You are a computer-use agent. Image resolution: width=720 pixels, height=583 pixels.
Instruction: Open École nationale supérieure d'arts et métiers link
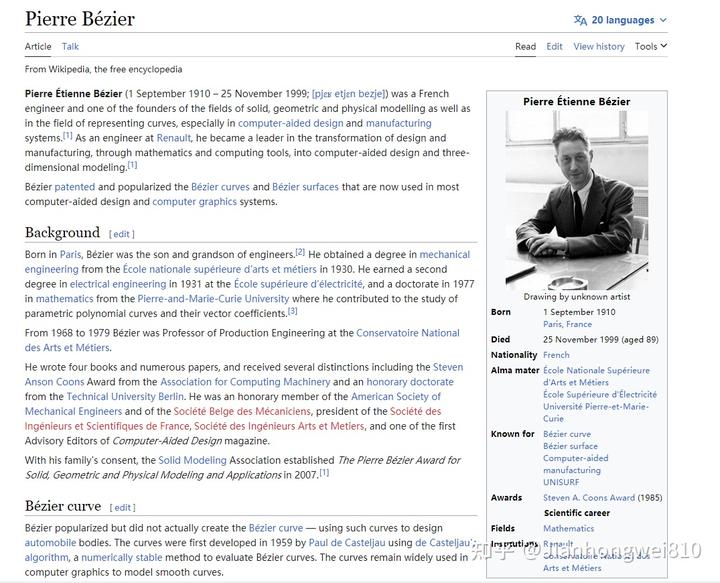(x=219, y=269)
